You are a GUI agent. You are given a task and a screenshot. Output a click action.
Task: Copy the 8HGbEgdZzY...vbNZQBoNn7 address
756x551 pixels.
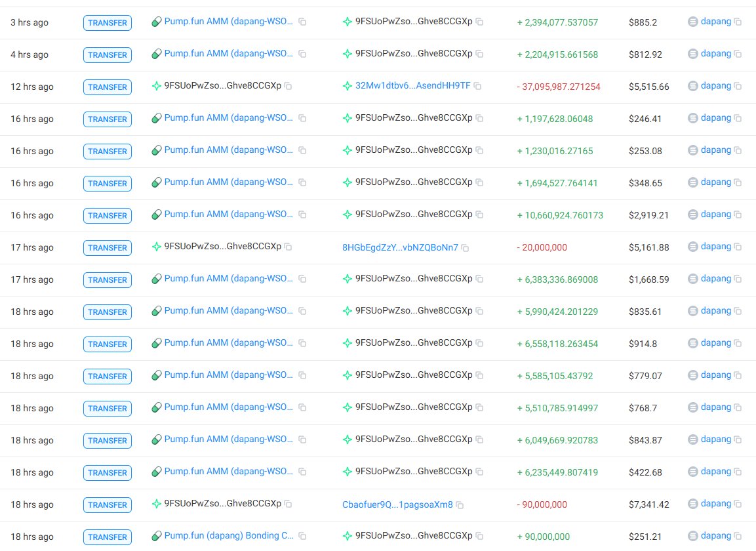pyautogui.click(x=465, y=248)
